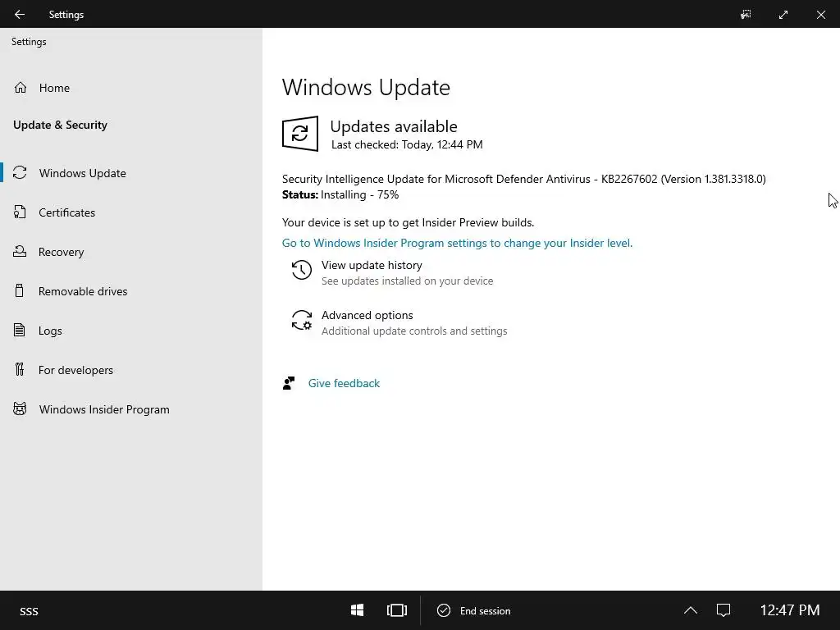
Task: Toggle full screen with the expand arrows
Action: pos(783,15)
